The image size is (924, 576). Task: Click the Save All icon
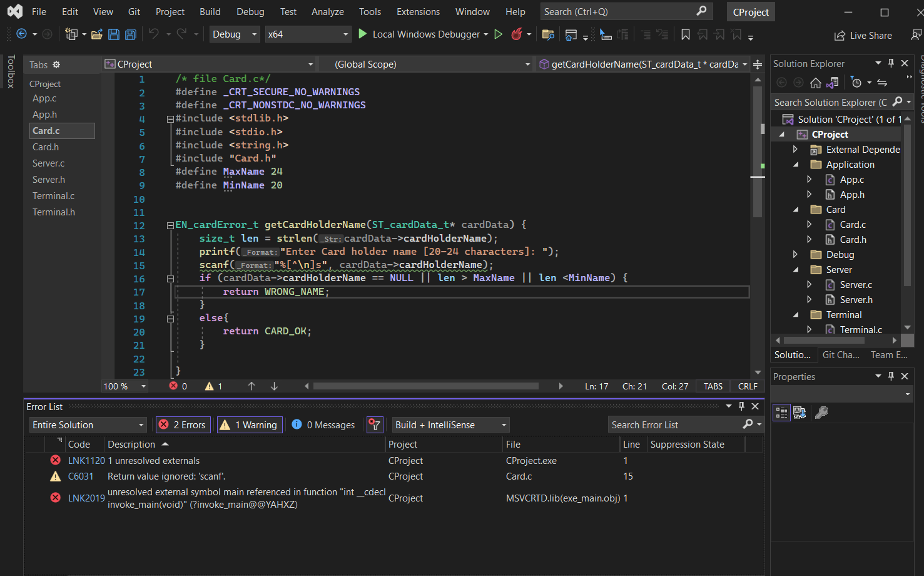(x=130, y=34)
